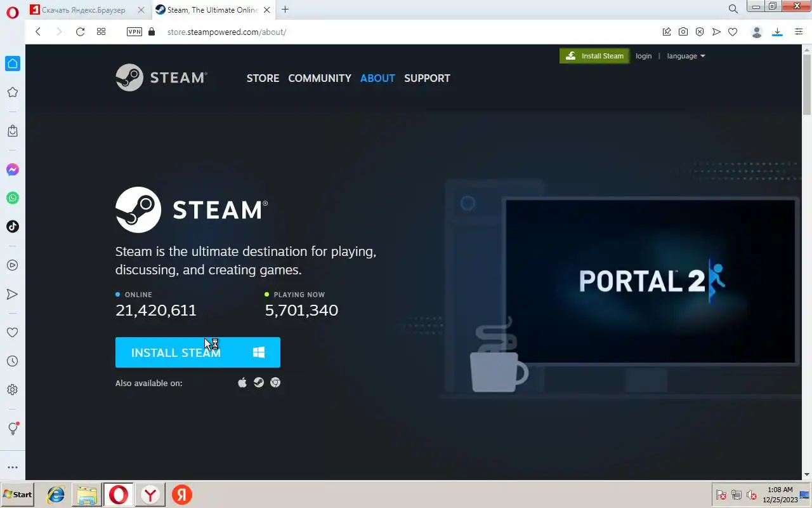Close the Скачать Яндекс.Браузер tab
812x508 pixels.
click(x=141, y=10)
